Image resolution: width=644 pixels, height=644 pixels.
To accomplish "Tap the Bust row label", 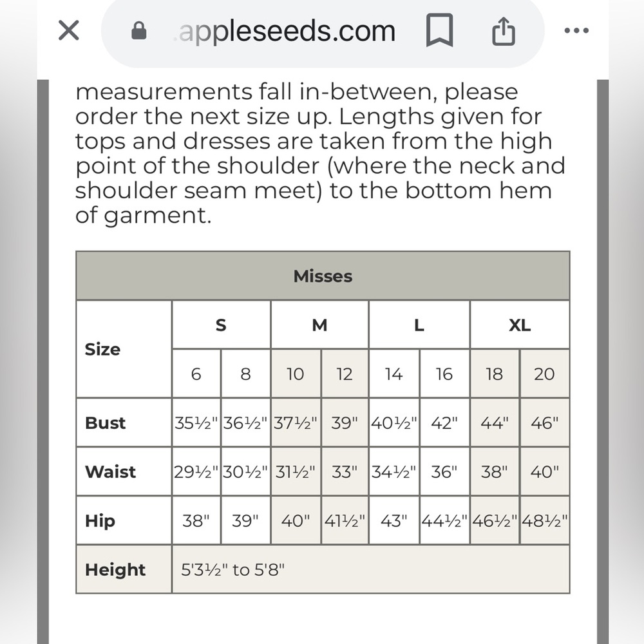I will 106,423.
